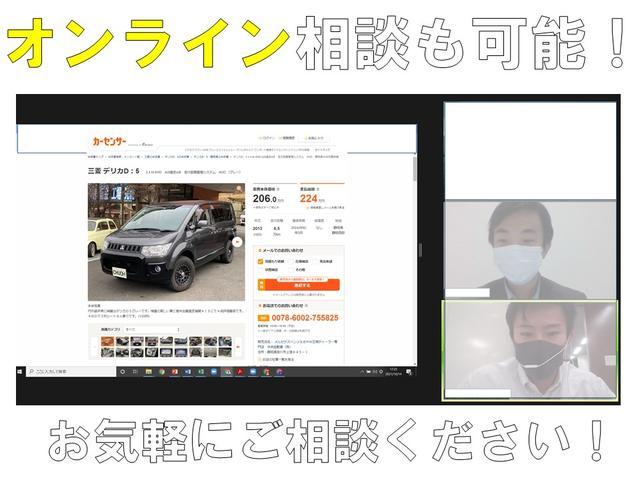Open Word from the taskbar

click(x=186, y=371)
